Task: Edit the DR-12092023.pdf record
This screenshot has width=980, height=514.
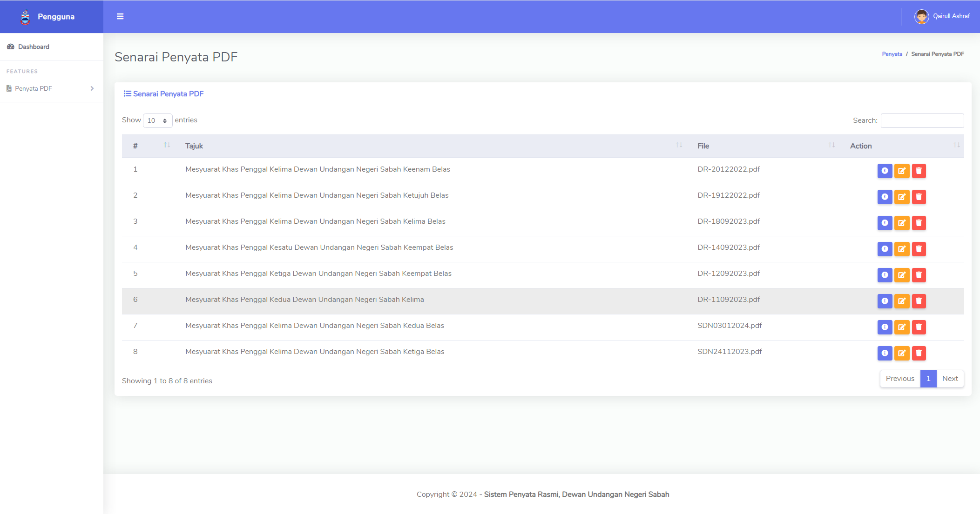Action: pyautogui.click(x=902, y=275)
